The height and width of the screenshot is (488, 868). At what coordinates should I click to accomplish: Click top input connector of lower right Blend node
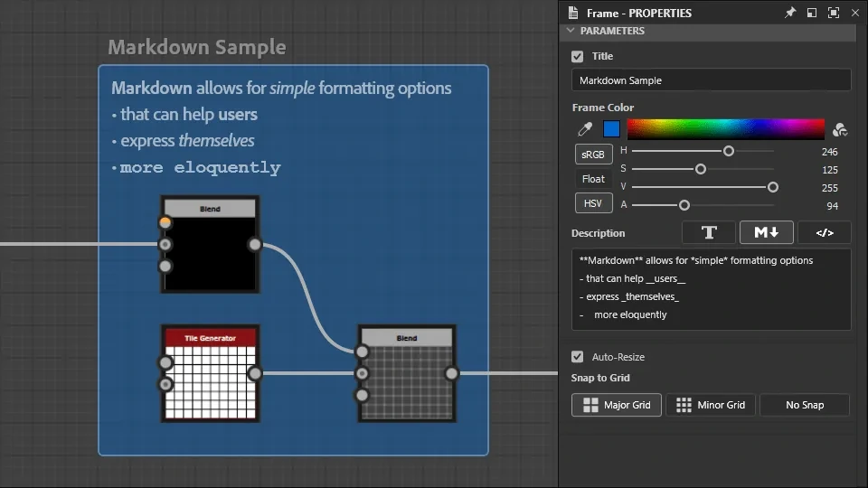point(362,352)
